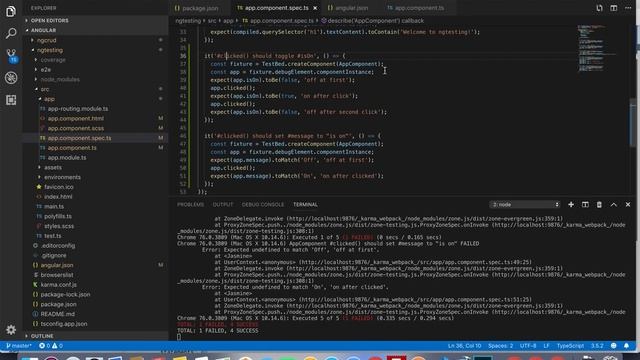640x360 pixels.
Task: Open Source Control view with badge
Action: point(11,56)
